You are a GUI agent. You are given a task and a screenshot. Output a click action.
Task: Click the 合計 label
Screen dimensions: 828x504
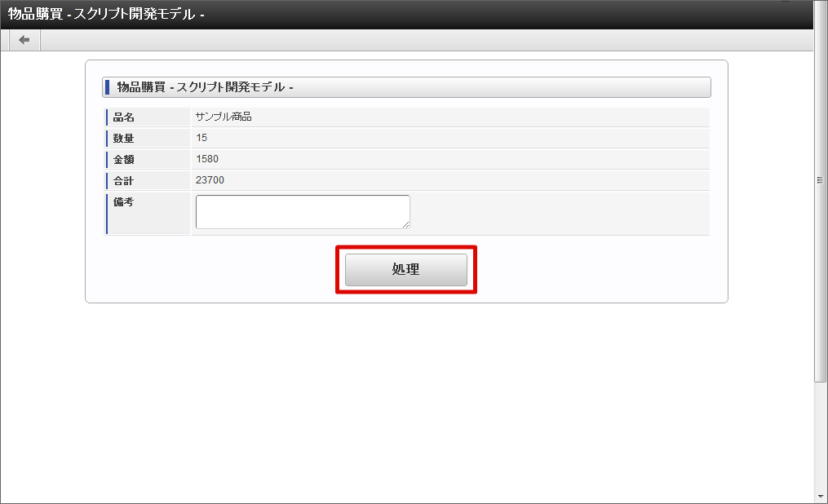(123, 180)
